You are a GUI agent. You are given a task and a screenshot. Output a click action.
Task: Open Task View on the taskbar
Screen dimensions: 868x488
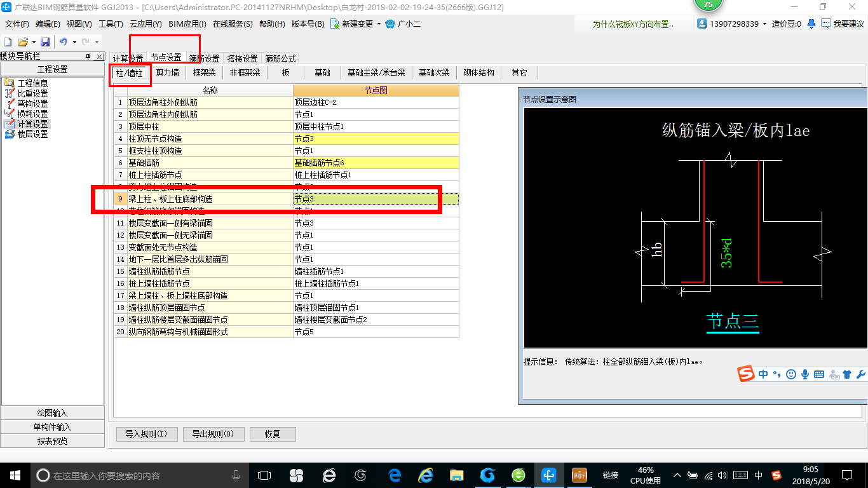[264, 475]
